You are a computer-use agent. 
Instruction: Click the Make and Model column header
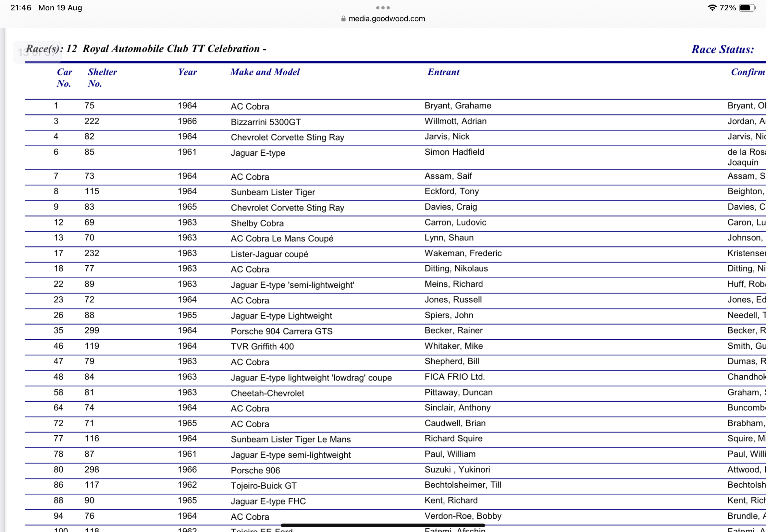(265, 72)
